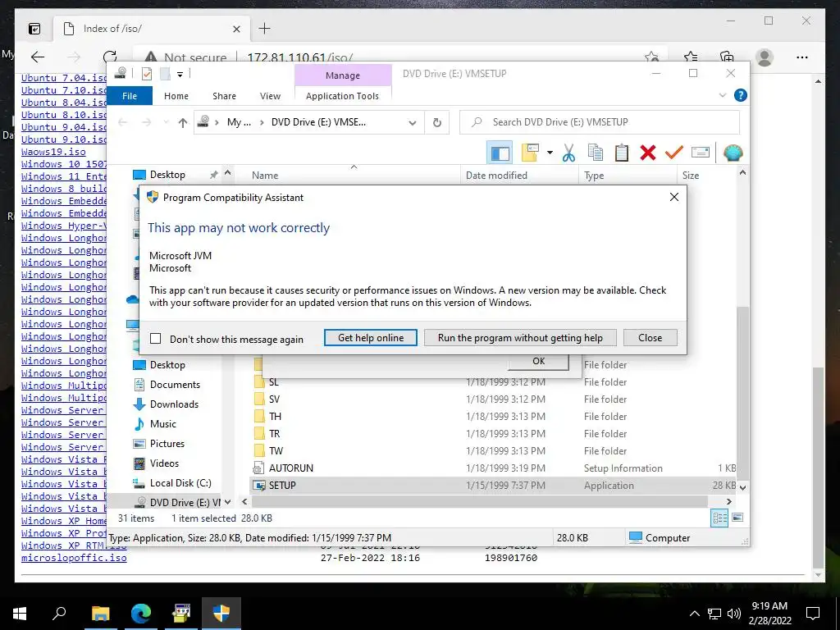Screen dimensions: 840x630
Task: Click the envelope E-mail toolbar icon
Action: click(x=701, y=153)
